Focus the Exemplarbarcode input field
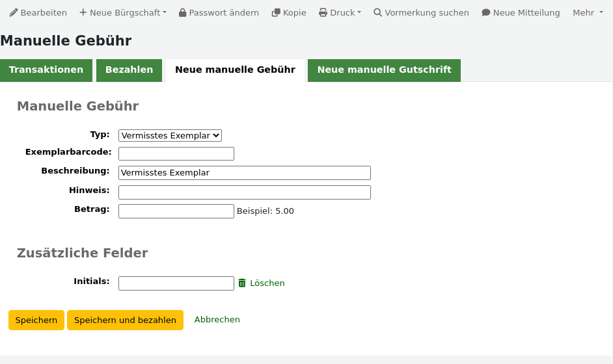Image resolution: width=613 pixels, height=364 pixels. [x=176, y=154]
